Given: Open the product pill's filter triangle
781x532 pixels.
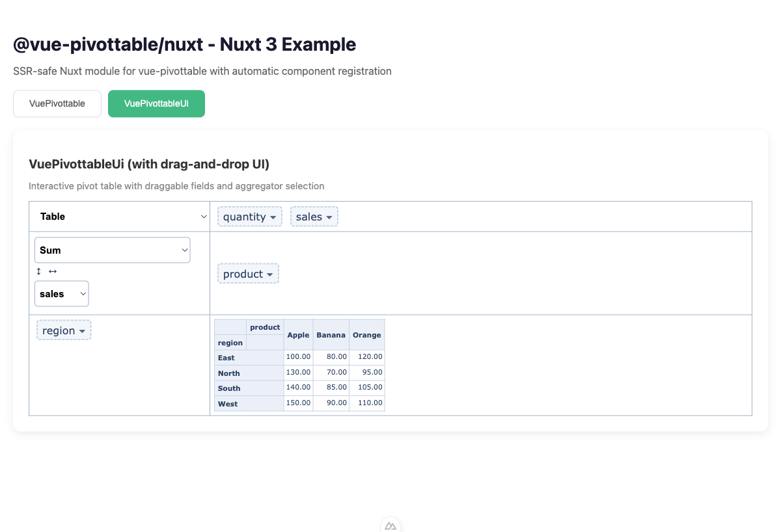Looking at the screenshot, I should point(270,273).
